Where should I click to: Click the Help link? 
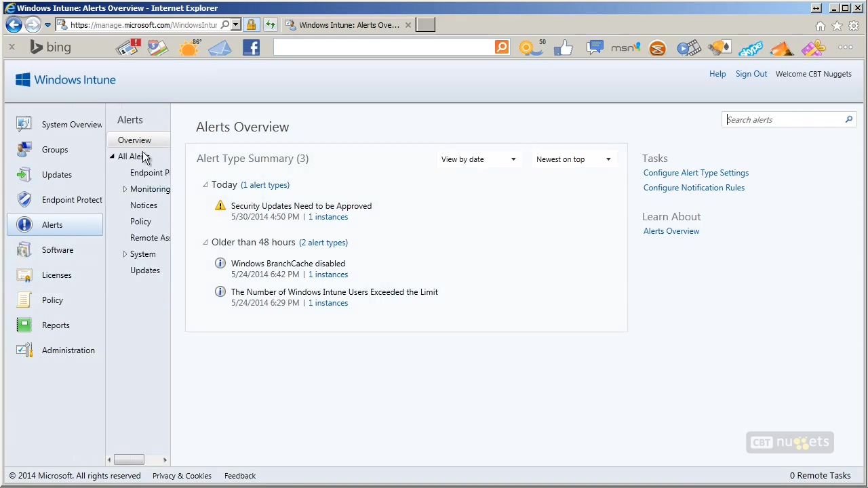click(717, 74)
